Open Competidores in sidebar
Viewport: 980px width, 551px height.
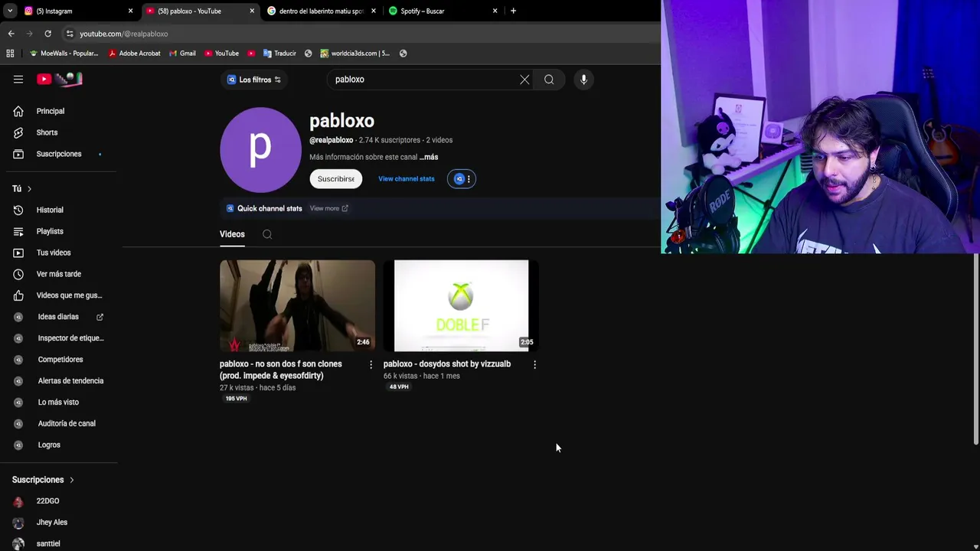coord(59,360)
